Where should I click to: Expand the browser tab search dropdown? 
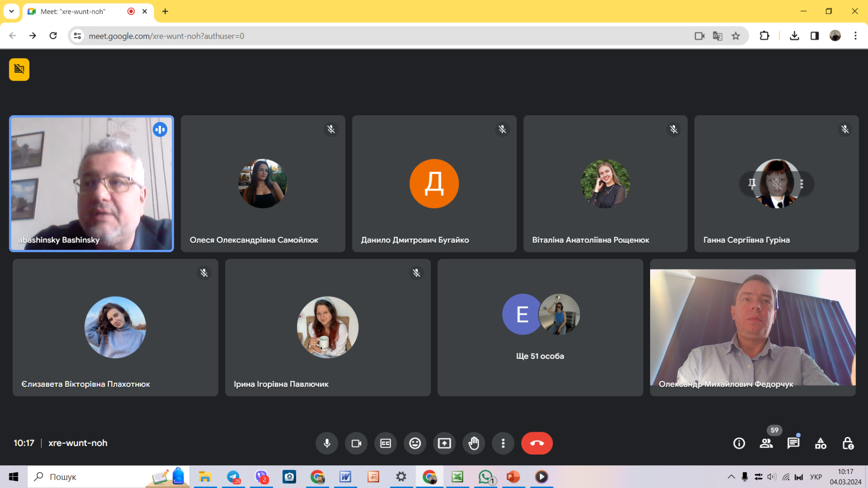(12, 11)
